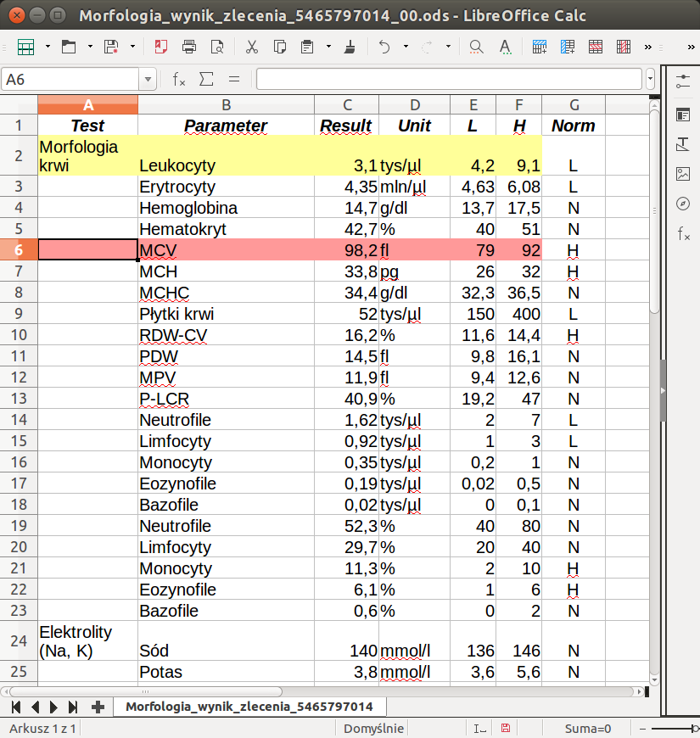The height and width of the screenshot is (738, 700).
Task: Click the Suma=0 status field
Action: point(587,728)
